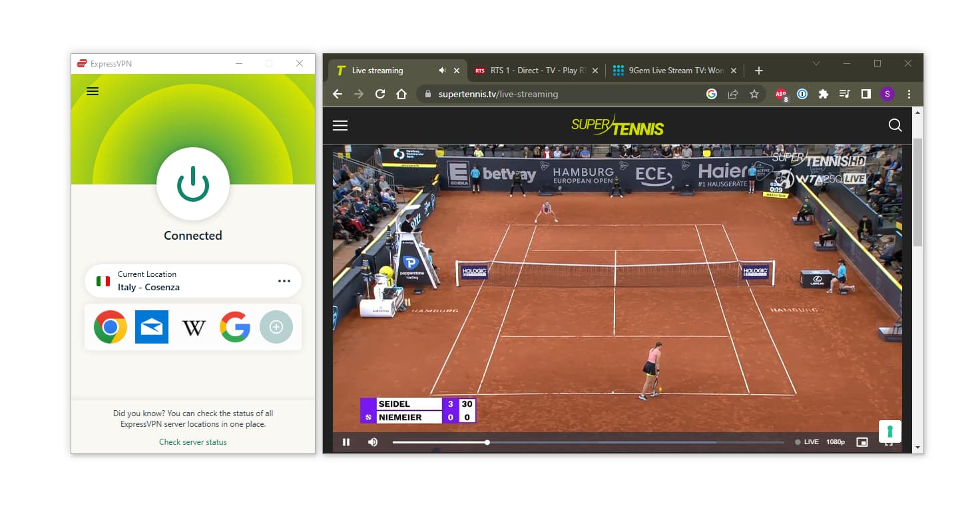Open the Chrome extensions puzzle menu
The height and width of the screenshot is (516, 980).
coord(824,94)
